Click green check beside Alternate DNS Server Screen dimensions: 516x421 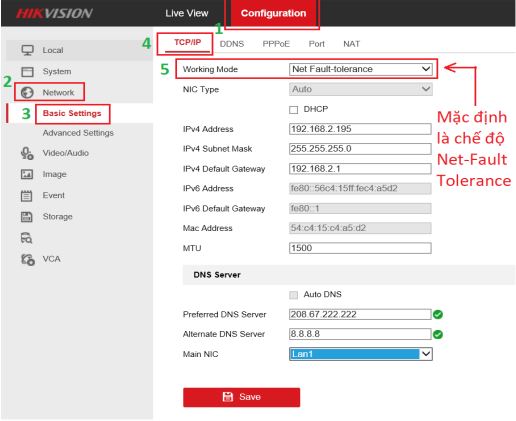tap(438, 334)
